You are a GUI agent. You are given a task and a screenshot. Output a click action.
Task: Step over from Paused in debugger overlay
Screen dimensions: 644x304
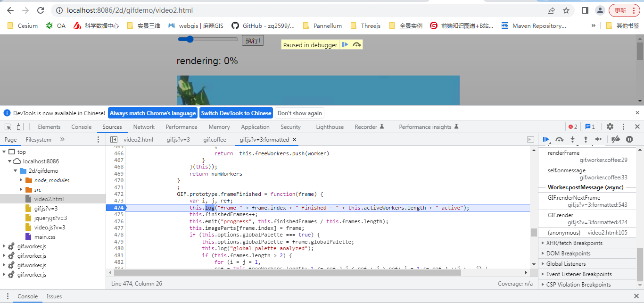[x=357, y=45]
